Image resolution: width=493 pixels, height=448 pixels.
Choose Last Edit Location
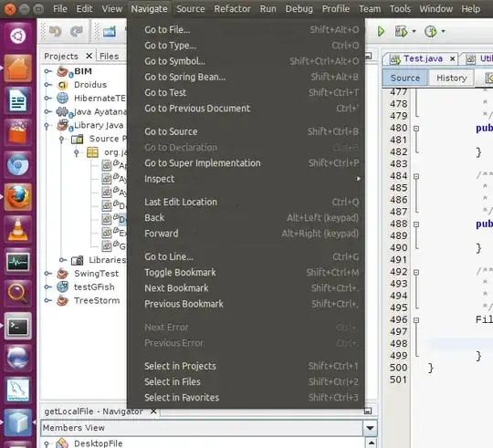(246, 202)
